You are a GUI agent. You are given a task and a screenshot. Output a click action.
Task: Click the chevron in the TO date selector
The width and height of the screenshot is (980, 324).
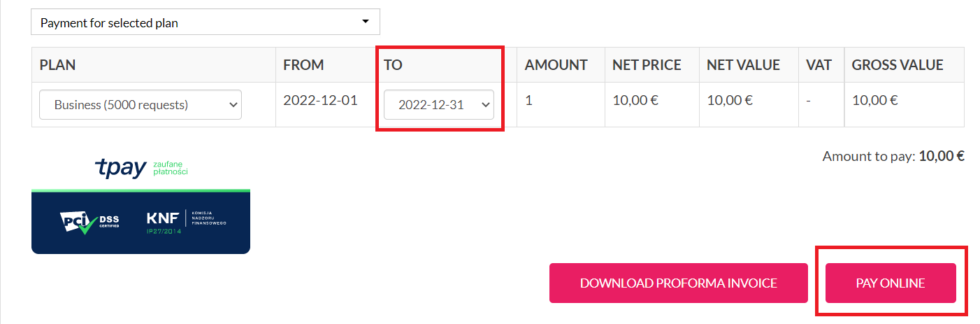[x=485, y=105]
